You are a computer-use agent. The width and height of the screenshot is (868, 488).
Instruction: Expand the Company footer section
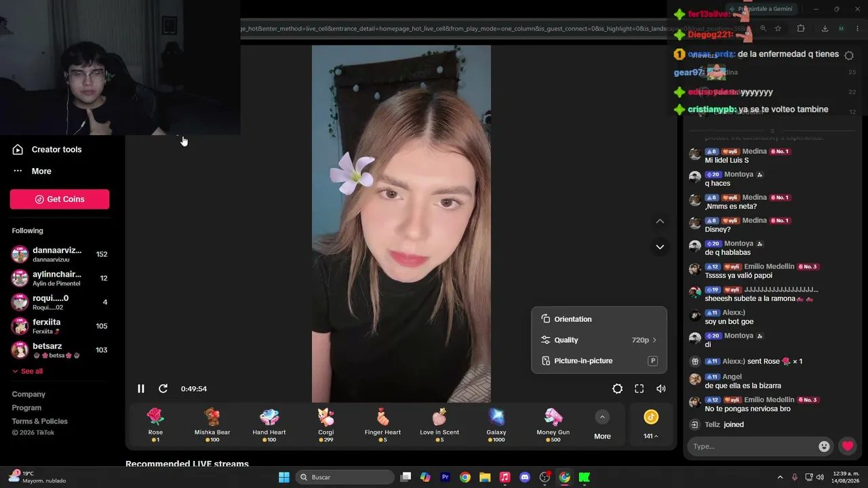tap(28, 394)
